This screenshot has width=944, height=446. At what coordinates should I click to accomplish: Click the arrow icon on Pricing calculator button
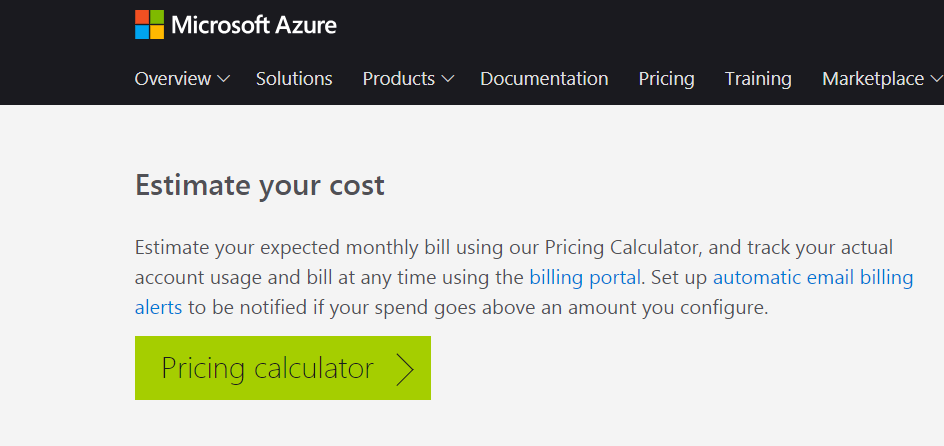[x=404, y=369]
